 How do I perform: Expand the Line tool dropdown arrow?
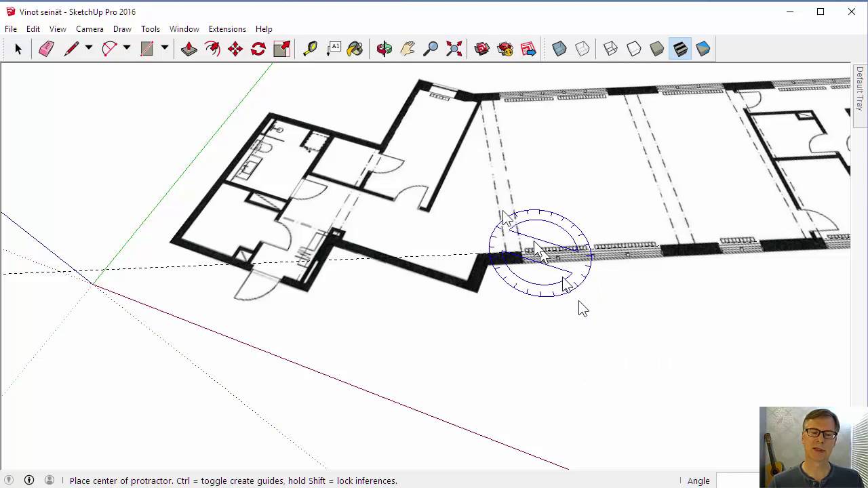point(88,49)
